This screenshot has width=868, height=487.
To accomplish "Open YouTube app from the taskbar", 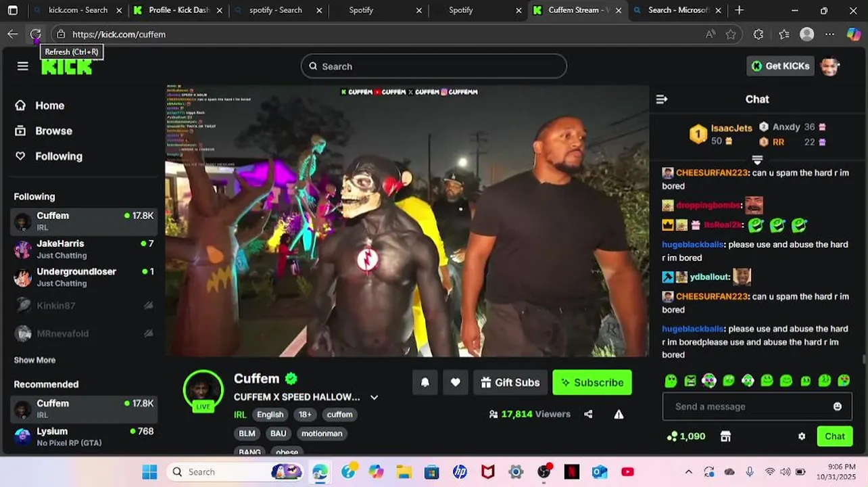I will tap(627, 471).
